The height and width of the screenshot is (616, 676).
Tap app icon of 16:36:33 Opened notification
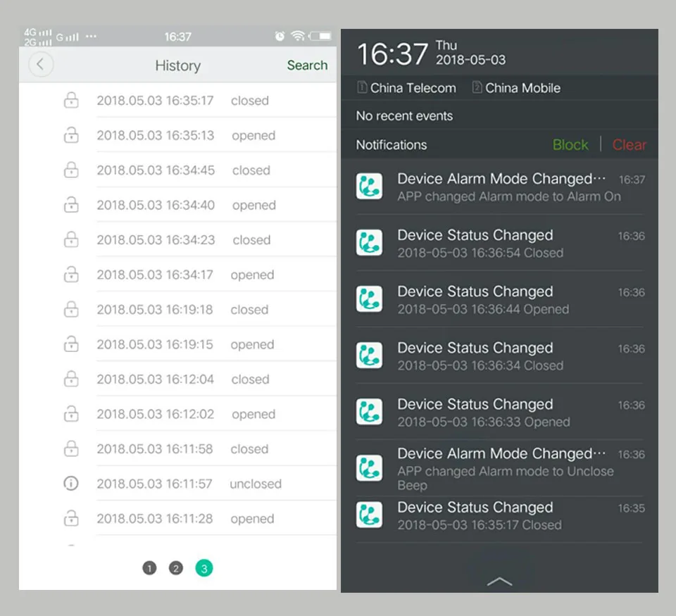(x=369, y=411)
